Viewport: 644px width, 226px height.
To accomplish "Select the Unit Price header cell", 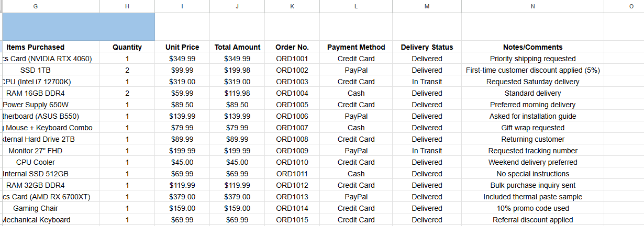I will pos(182,47).
